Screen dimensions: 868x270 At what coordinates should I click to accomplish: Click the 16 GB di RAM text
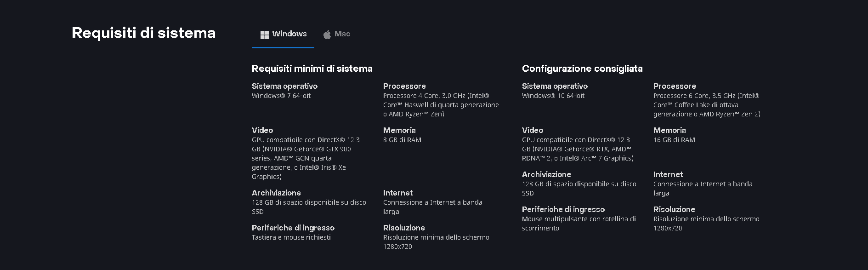pos(674,140)
